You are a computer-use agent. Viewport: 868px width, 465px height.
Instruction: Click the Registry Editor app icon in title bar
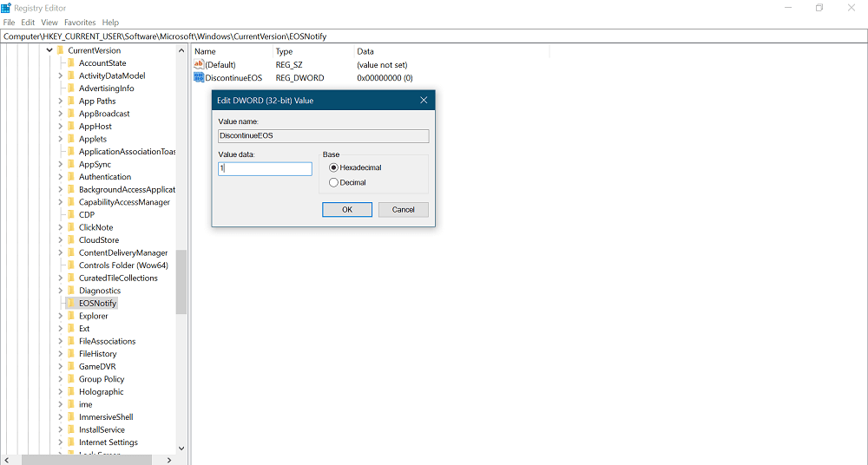click(x=6, y=8)
